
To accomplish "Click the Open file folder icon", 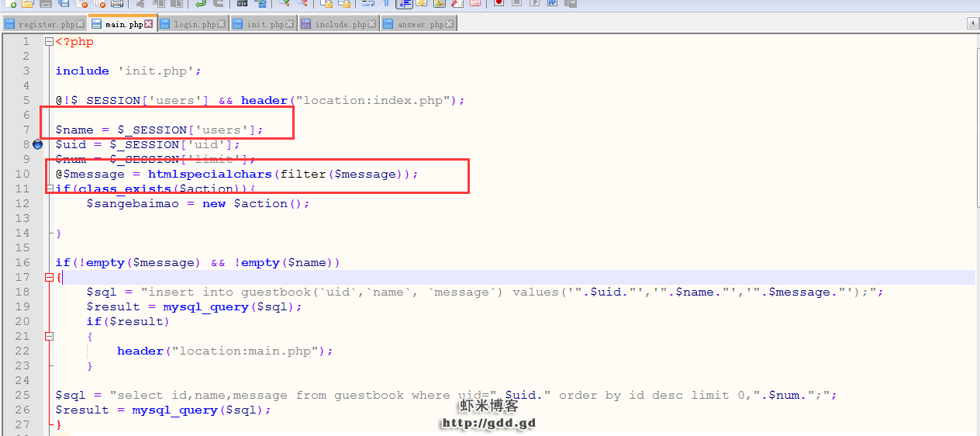I will (29, 3).
